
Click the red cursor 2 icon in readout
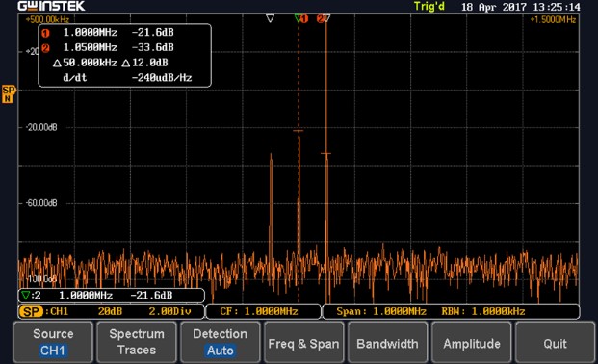(45, 48)
